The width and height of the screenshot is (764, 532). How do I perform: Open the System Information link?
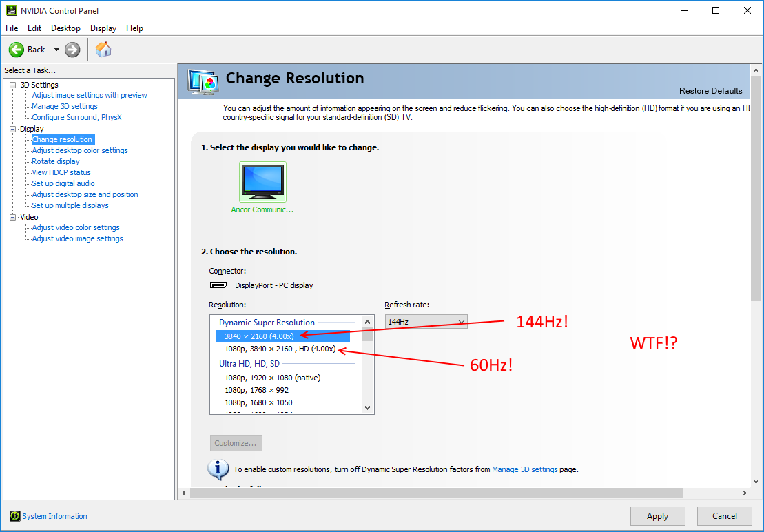point(54,516)
